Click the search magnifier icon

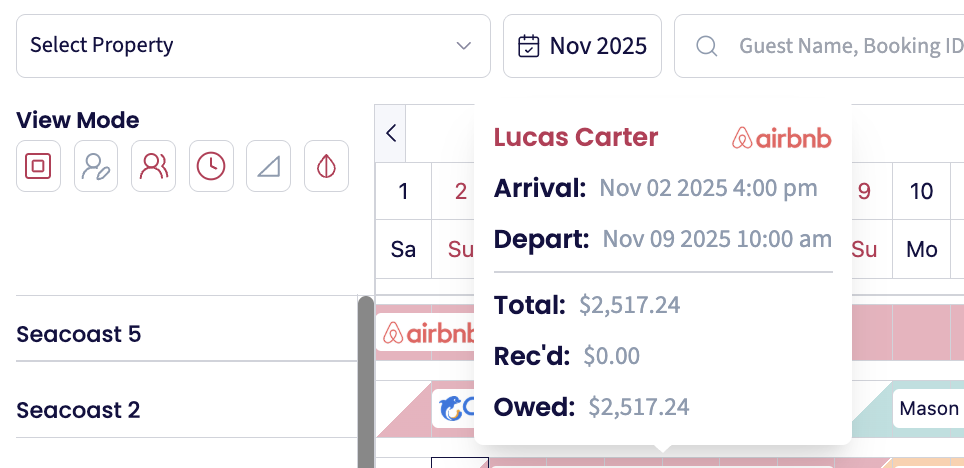707,46
